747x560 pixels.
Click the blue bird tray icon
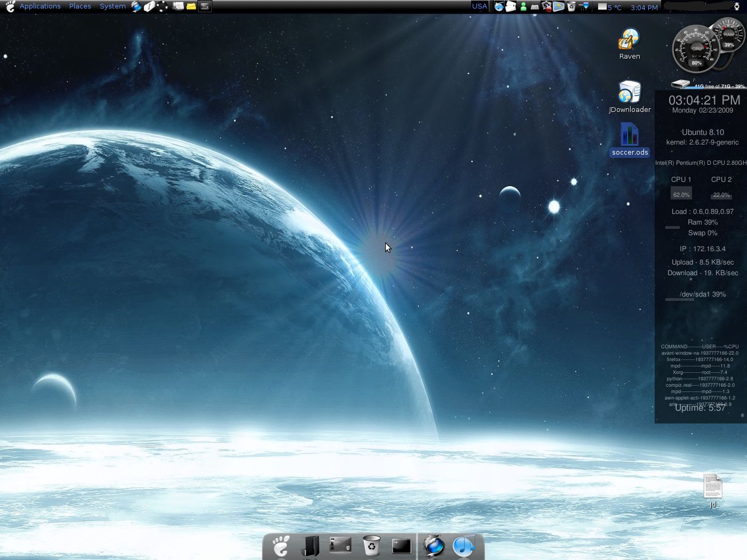[x=499, y=6]
